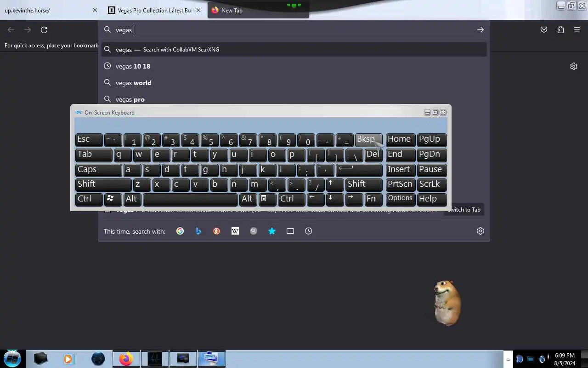Screen dimensions: 588x368
Task: Click Del key on On-Screen Keyboard
Action: [x=373, y=155]
